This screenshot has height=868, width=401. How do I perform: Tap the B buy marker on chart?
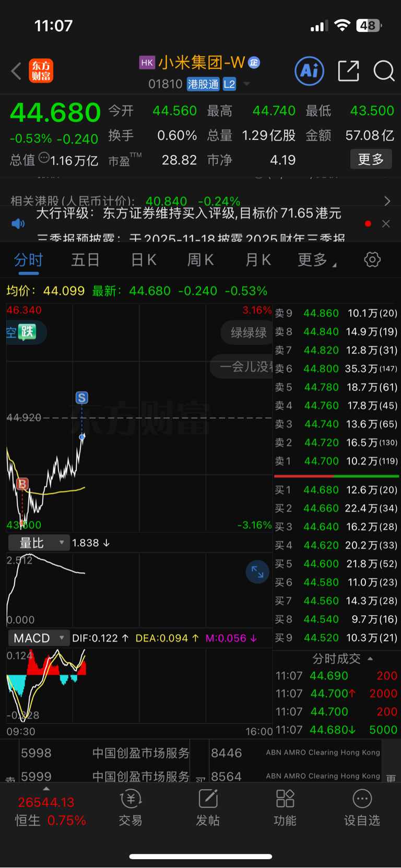22,484
